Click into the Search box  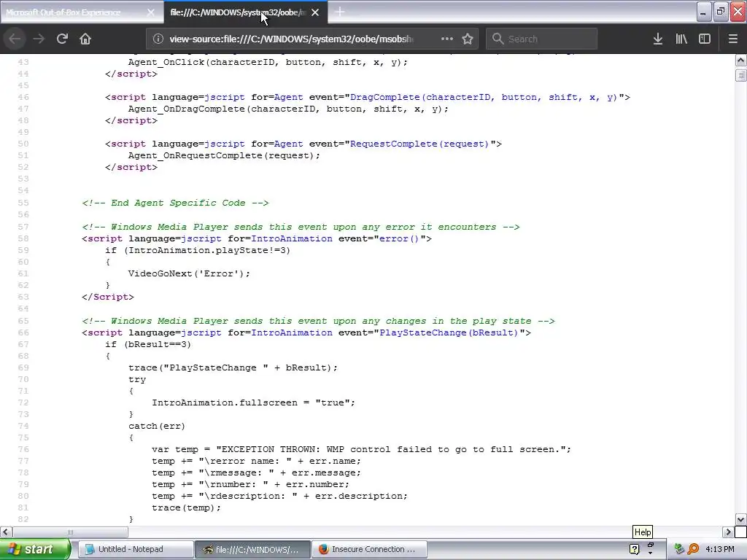click(x=542, y=39)
